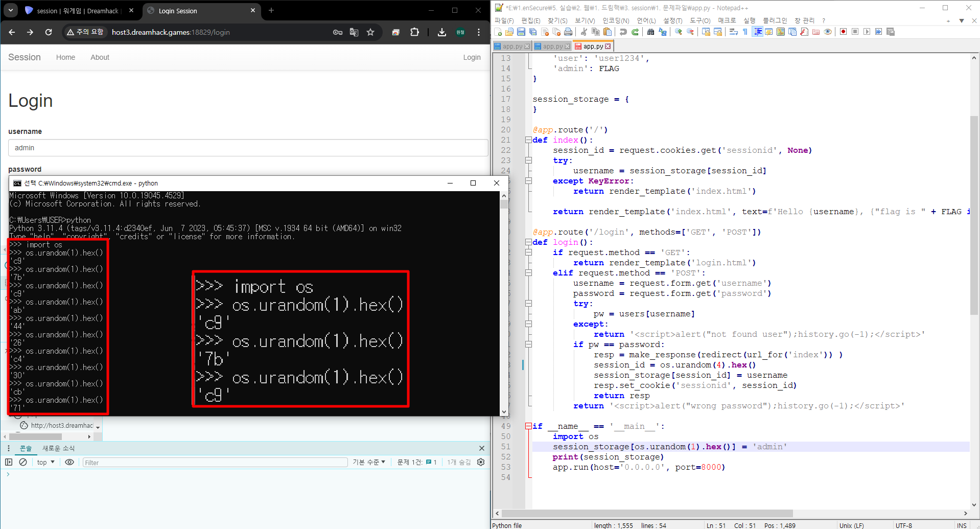
Task: Click the translate page icon in the address bar
Action: point(354,32)
